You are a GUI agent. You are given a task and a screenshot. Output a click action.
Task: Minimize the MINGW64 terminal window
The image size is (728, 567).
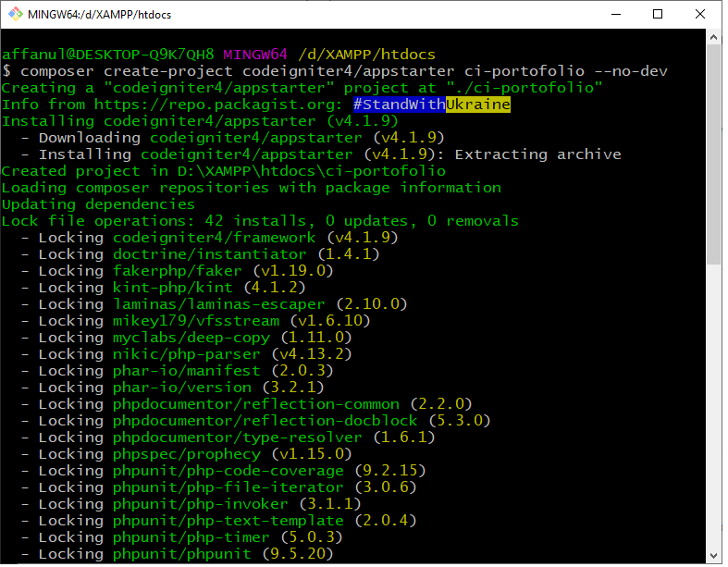(x=614, y=15)
